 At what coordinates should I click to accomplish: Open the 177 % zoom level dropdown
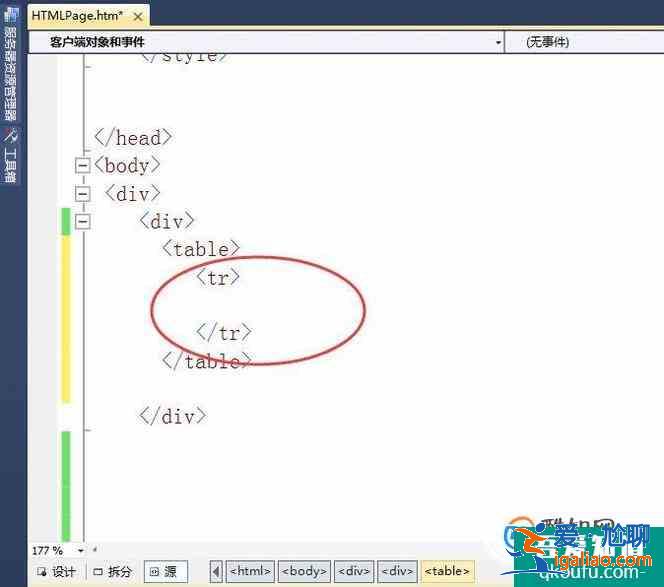tap(80, 551)
